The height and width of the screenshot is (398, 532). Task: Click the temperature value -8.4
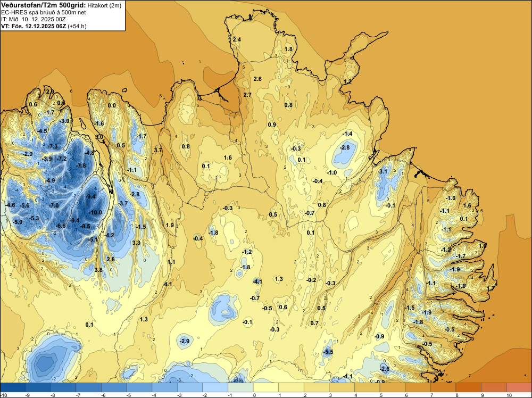coord(74,220)
